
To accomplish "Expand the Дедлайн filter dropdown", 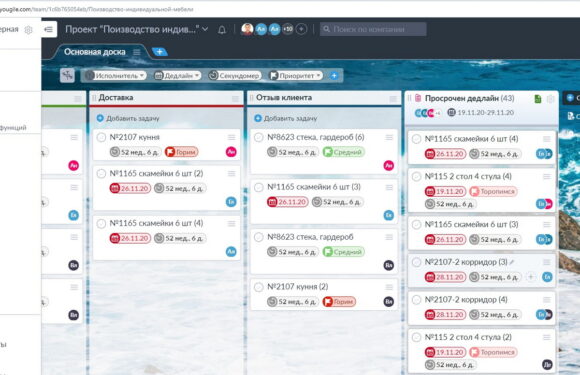I will pos(177,75).
